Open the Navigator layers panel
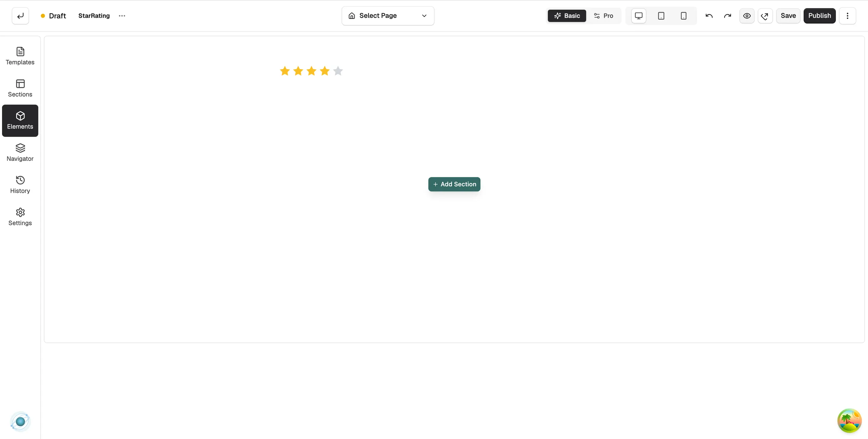Image resolution: width=868 pixels, height=439 pixels. [x=20, y=153]
